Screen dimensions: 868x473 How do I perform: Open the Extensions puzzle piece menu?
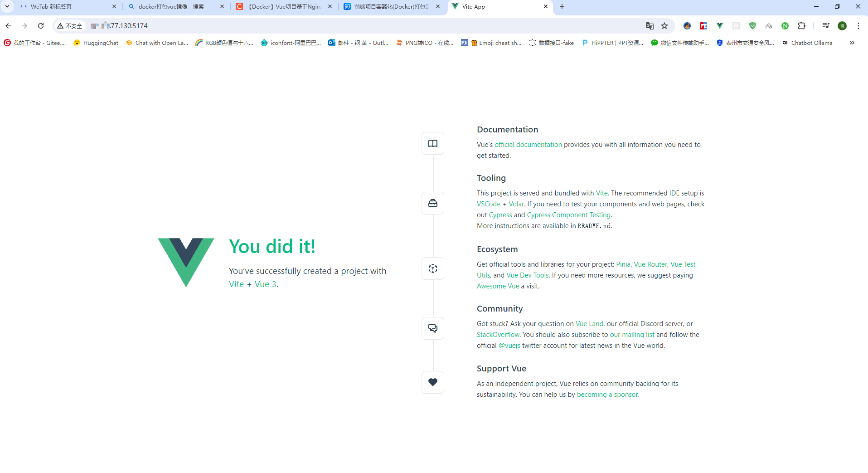click(801, 26)
